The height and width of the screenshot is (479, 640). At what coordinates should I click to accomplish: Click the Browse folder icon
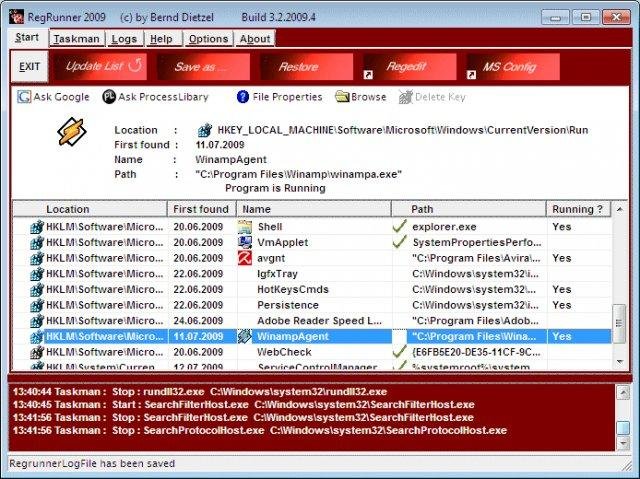click(342, 97)
